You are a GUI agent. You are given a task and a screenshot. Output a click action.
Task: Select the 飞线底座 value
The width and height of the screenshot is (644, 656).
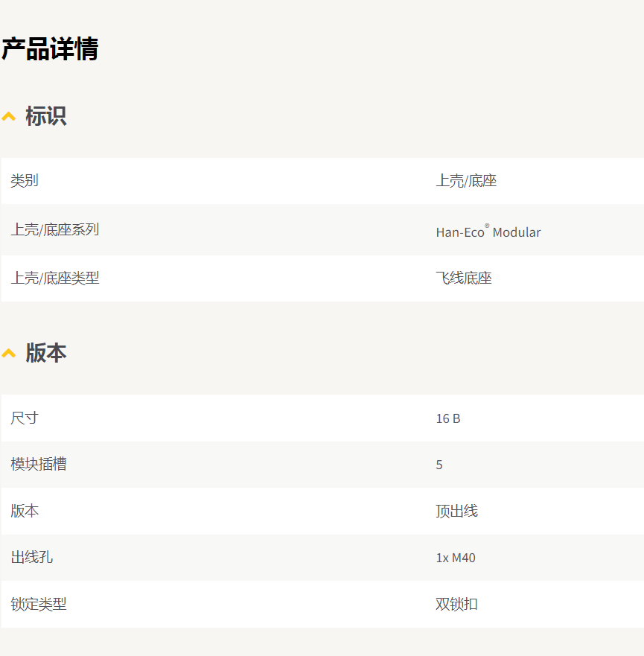coord(464,278)
